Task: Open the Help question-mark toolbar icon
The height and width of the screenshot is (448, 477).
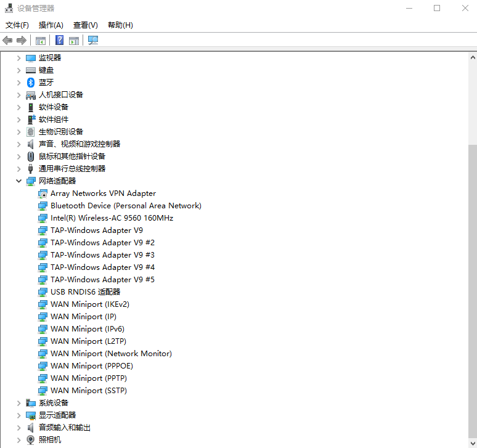Action: (x=59, y=40)
